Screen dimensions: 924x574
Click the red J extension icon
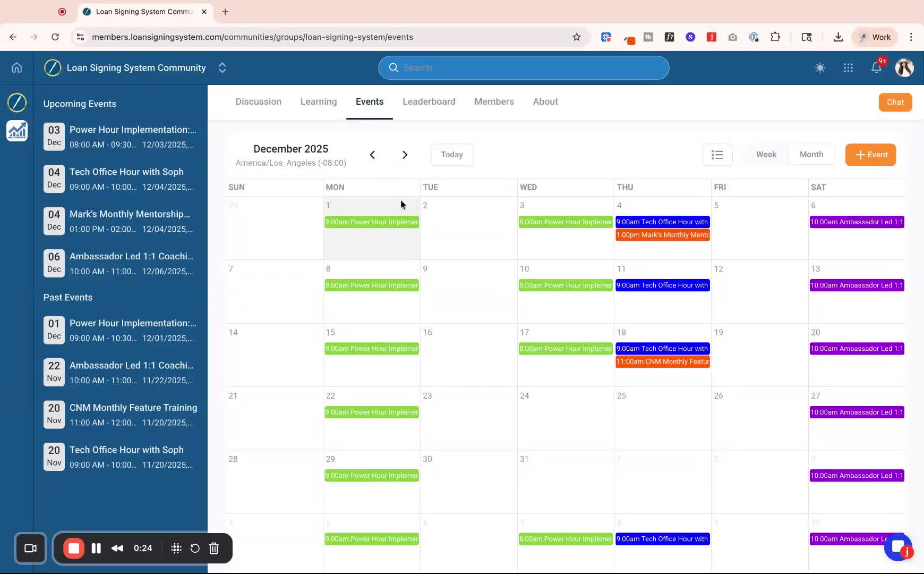(x=712, y=37)
